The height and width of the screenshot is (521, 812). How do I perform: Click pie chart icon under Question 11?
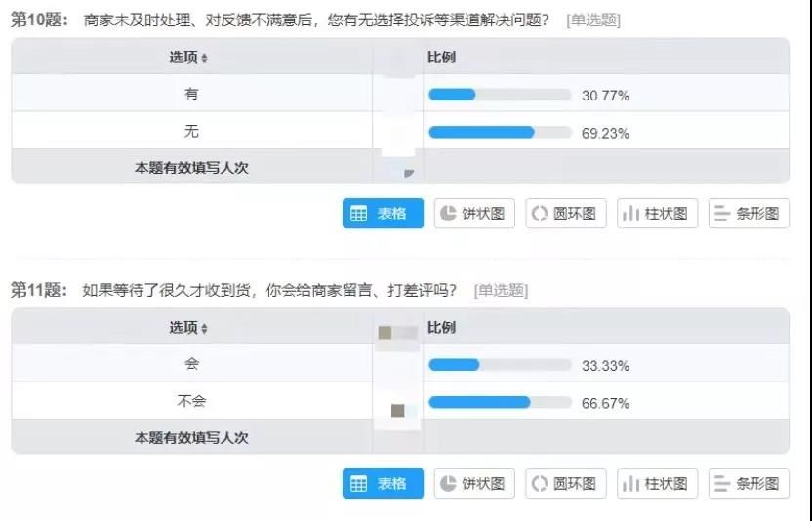[x=448, y=484]
